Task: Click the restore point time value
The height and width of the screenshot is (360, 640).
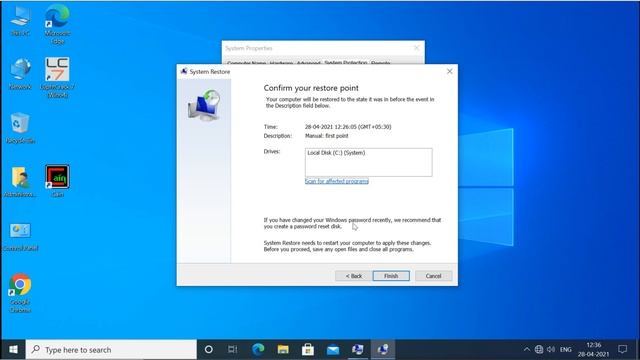Action: pos(348,127)
